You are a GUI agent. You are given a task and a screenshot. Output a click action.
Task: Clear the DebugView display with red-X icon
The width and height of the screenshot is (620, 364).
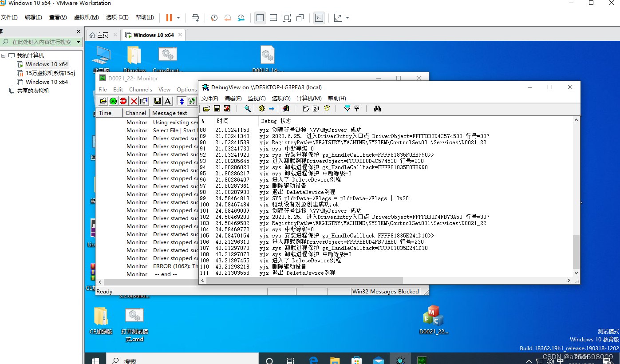tap(227, 108)
